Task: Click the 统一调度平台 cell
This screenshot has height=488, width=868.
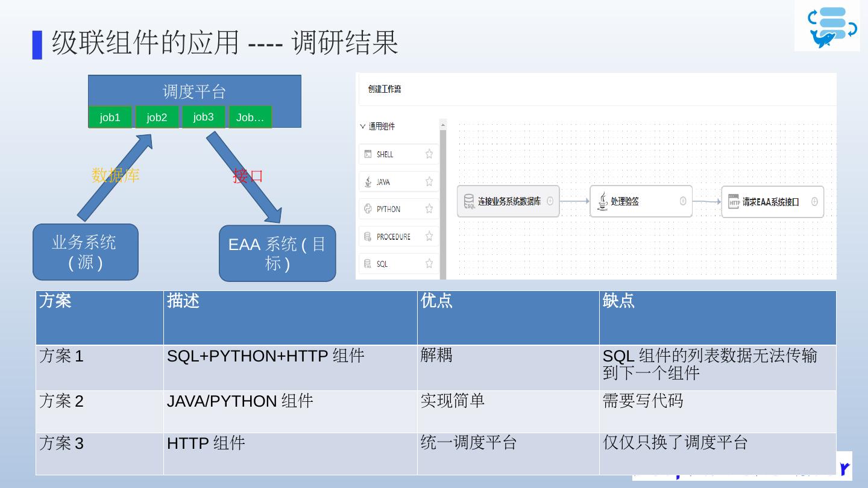Action: 508,454
